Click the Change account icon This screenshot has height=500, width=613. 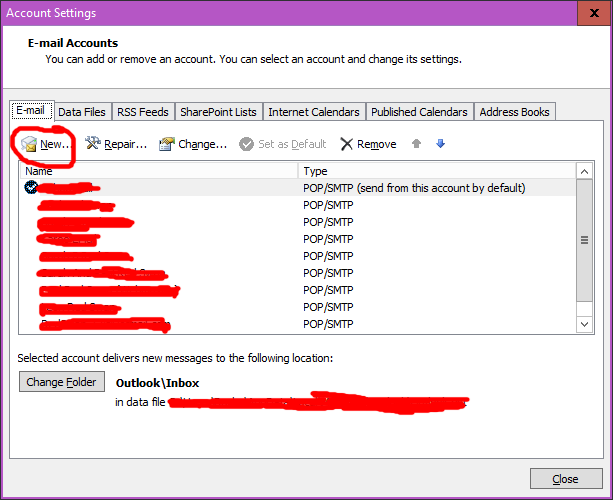coord(167,144)
